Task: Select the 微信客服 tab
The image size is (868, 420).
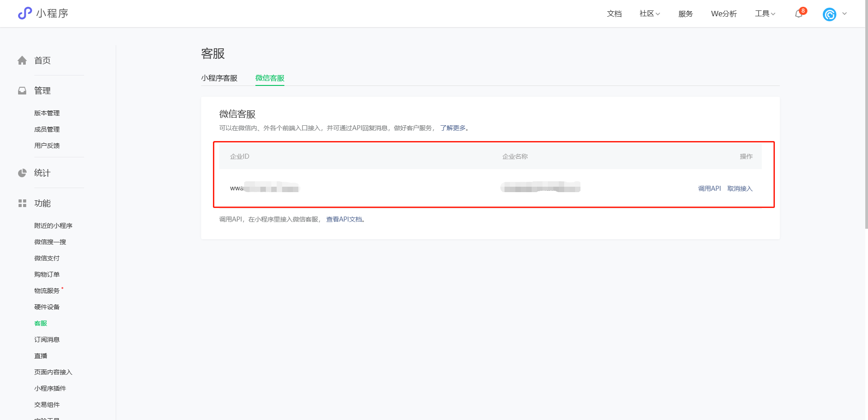Action: (270, 78)
